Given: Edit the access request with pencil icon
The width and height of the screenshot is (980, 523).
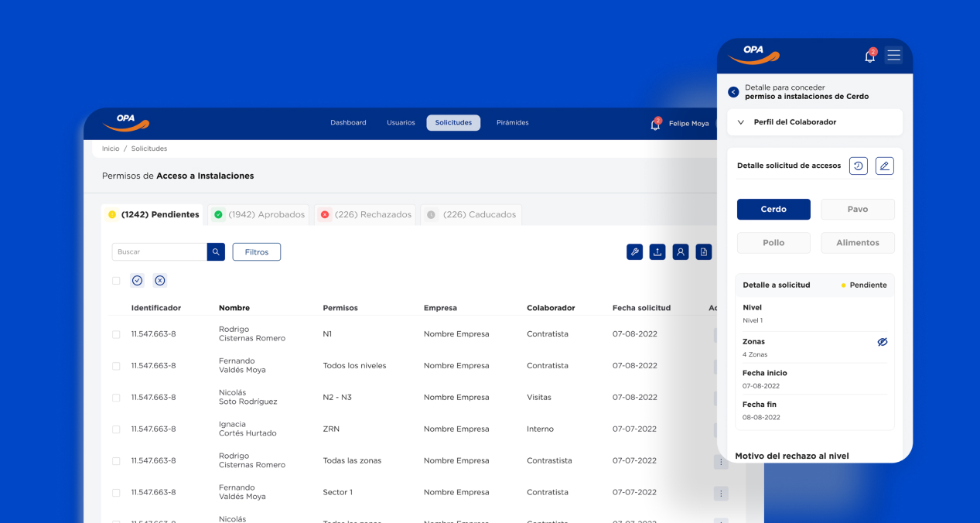Looking at the screenshot, I should pyautogui.click(x=884, y=166).
